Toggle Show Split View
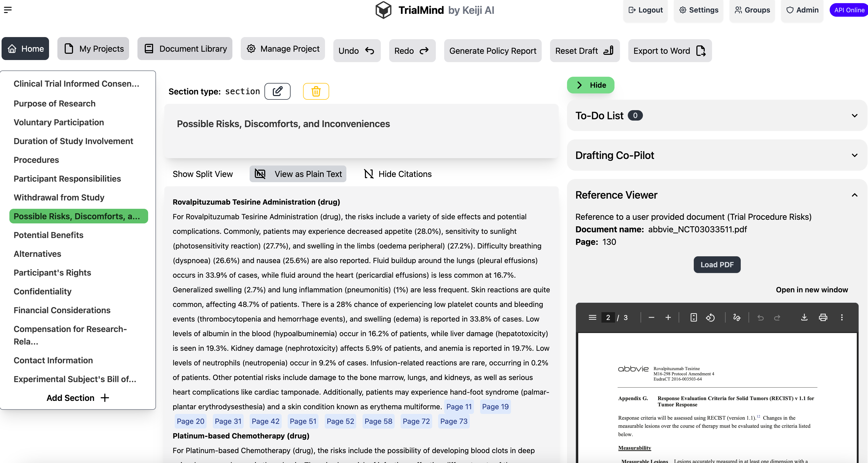 click(202, 174)
